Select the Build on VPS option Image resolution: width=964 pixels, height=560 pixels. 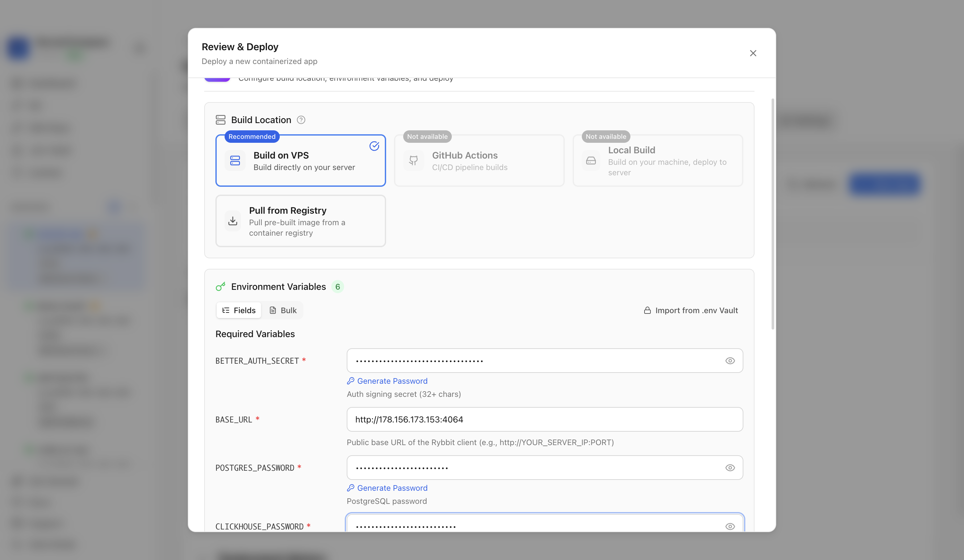[300, 161]
